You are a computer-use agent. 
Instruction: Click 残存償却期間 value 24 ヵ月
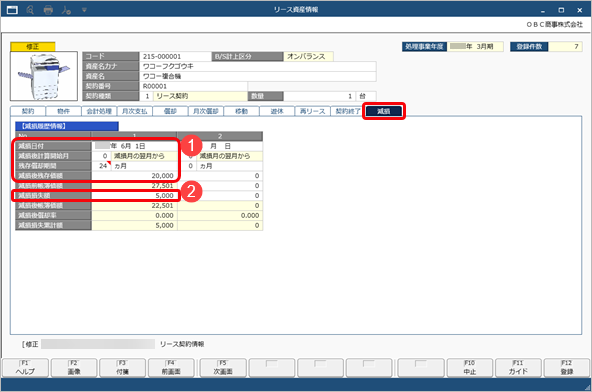pos(134,166)
